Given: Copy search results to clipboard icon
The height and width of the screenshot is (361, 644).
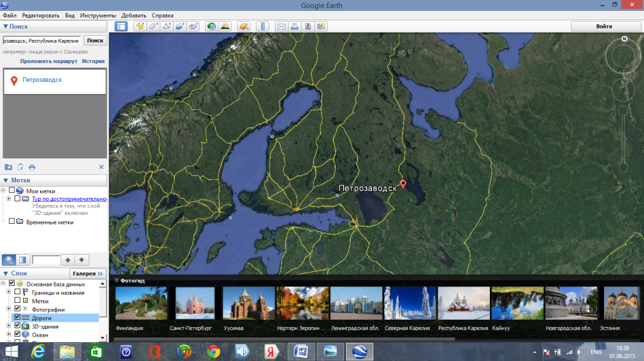Looking at the screenshot, I should 20,167.
